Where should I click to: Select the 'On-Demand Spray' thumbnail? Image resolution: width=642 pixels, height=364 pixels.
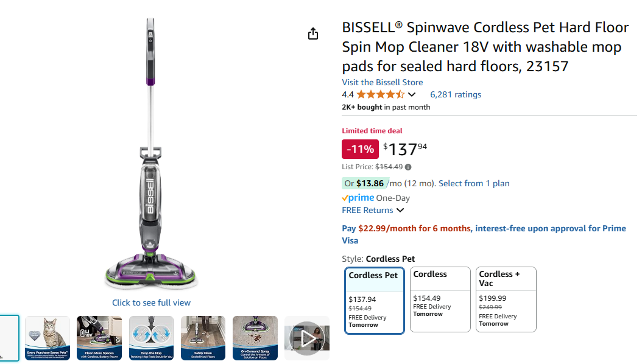click(x=255, y=338)
